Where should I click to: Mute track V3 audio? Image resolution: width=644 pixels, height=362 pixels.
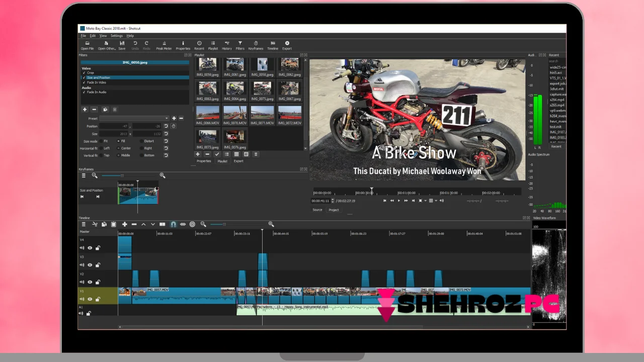[x=82, y=265]
